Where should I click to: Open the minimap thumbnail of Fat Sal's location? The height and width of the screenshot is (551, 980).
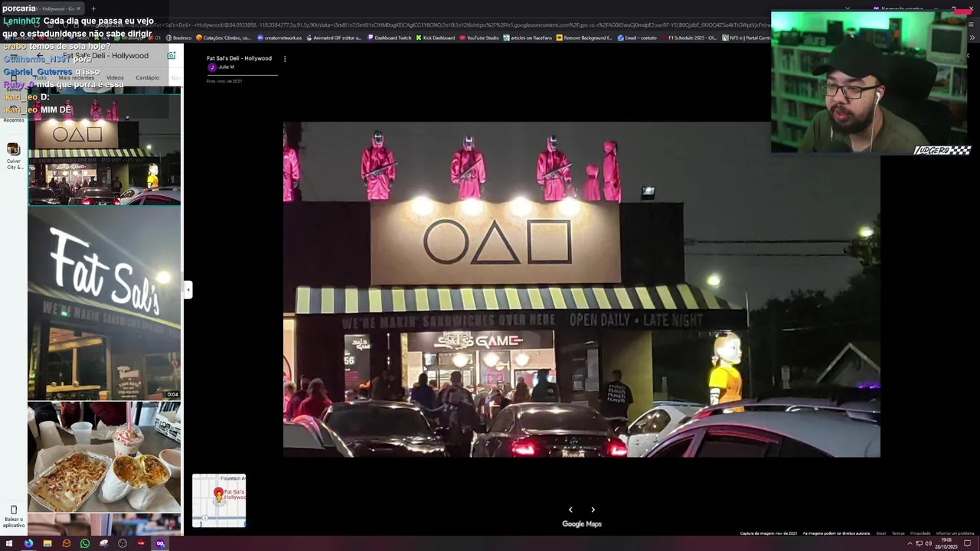point(219,500)
